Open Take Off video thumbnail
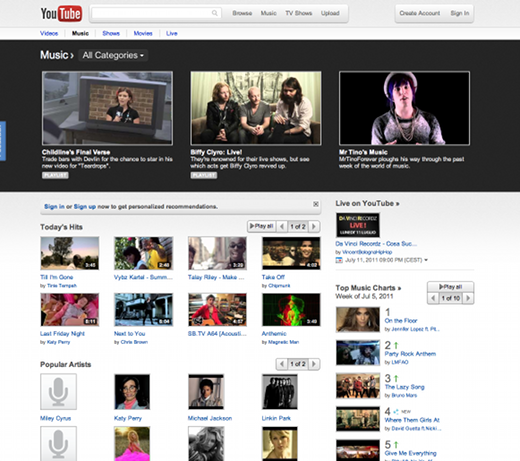The width and height of the screenshot is (520, 461). tap(291, 253)
